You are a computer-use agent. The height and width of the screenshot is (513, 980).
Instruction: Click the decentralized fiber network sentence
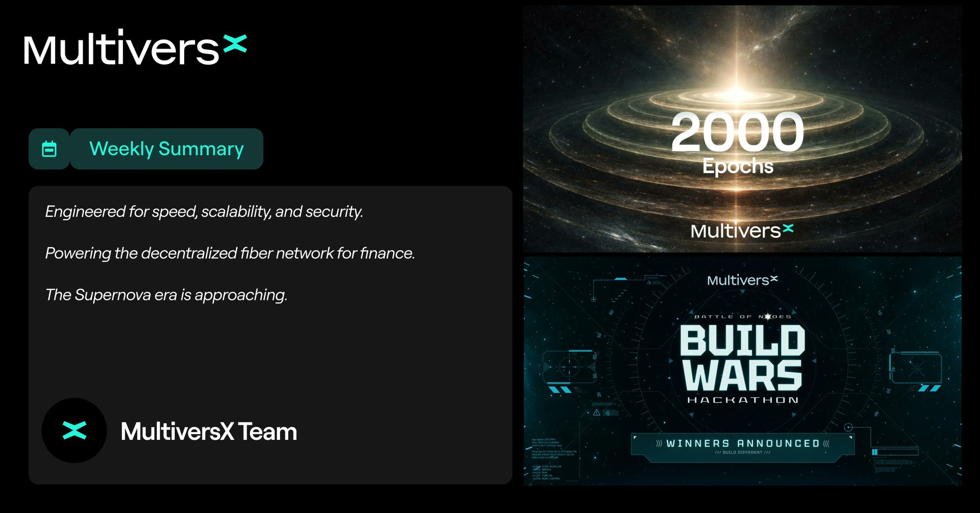click(x=230, y=253)
